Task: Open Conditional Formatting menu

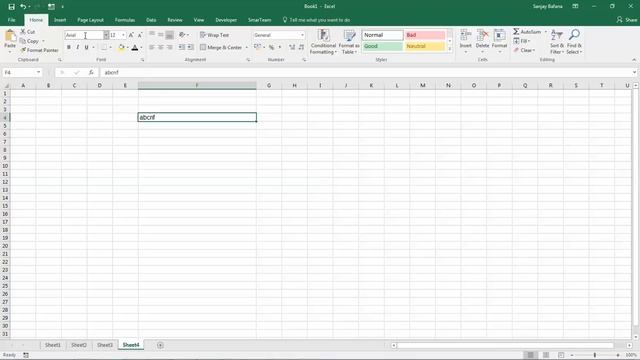Action: coord(323,42)
